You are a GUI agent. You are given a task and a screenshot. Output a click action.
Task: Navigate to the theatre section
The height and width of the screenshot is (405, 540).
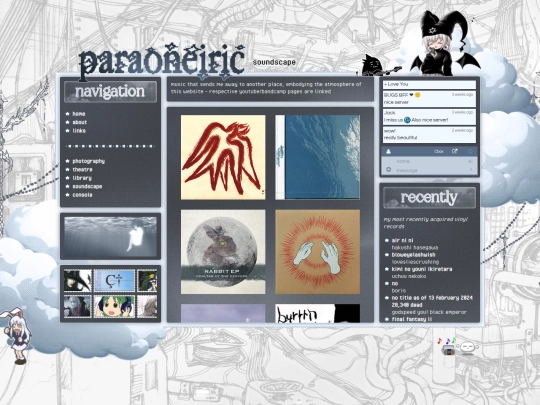82,169
